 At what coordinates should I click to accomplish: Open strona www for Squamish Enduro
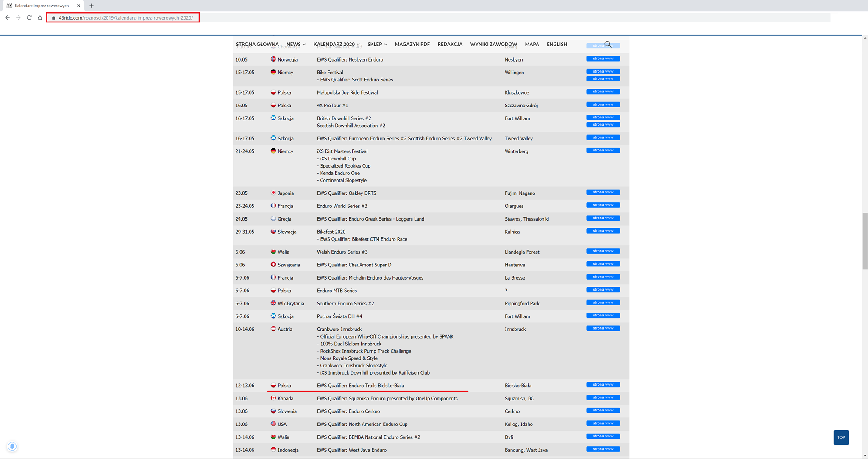coord(603,397)
